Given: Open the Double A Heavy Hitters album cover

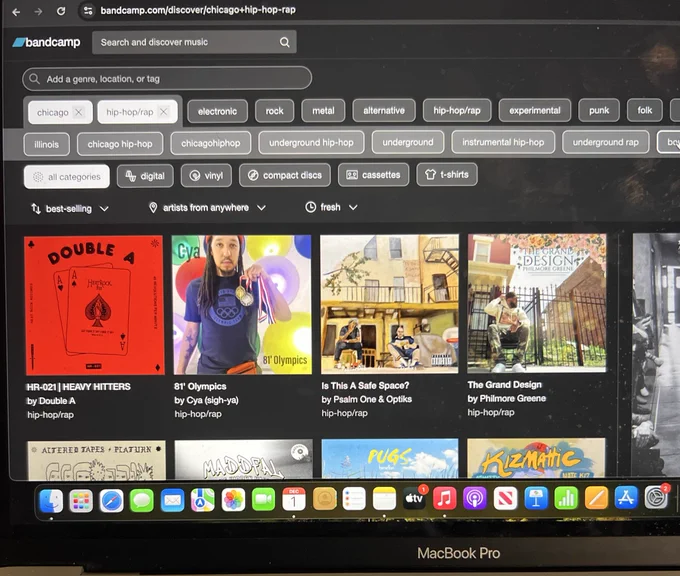Looking at the screenshot, I should [x=94, y=305].
